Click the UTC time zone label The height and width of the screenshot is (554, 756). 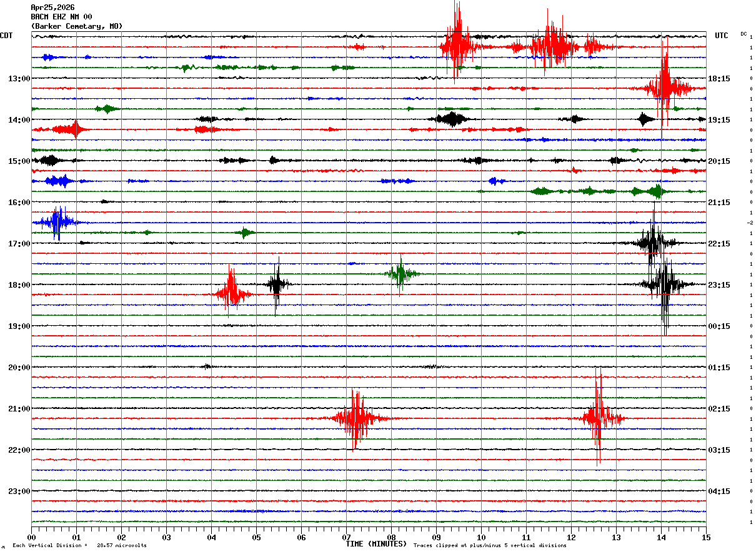coord(722,36)
